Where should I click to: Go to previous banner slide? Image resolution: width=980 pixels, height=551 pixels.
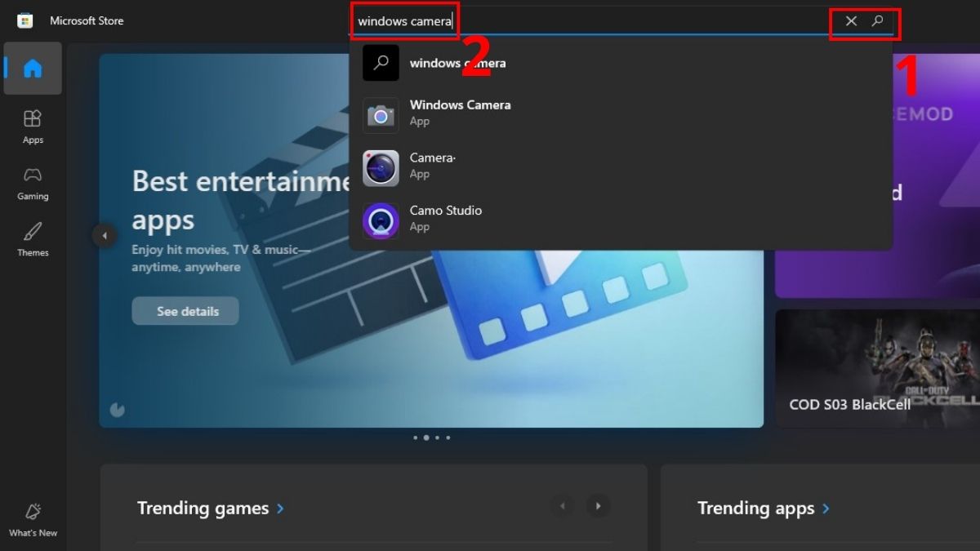[105, 234]
